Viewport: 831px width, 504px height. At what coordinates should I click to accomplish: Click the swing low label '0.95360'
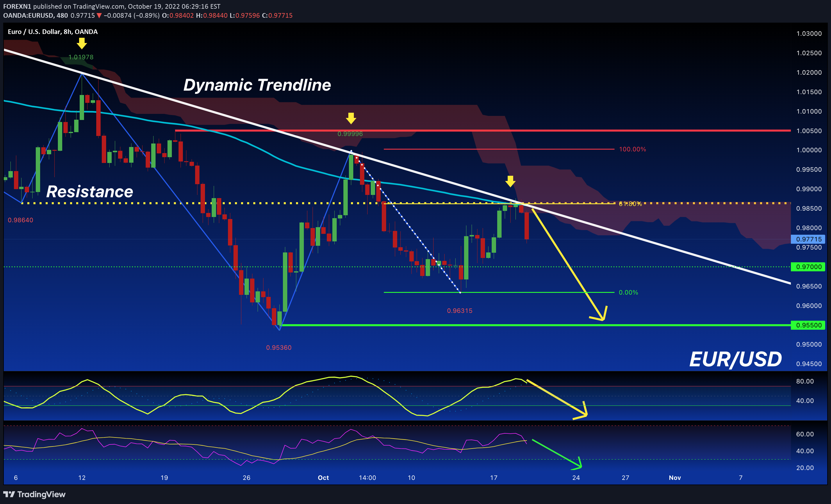click(279, 348)
